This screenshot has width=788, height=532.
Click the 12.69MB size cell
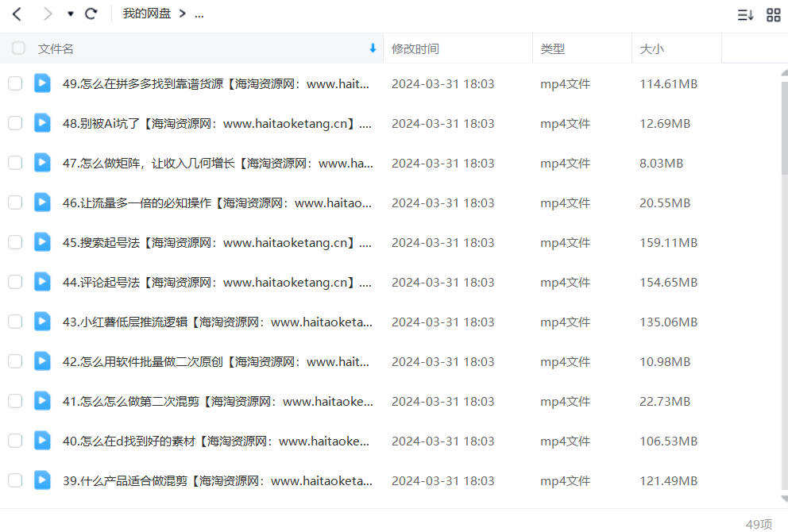click(x=665, y=124)
